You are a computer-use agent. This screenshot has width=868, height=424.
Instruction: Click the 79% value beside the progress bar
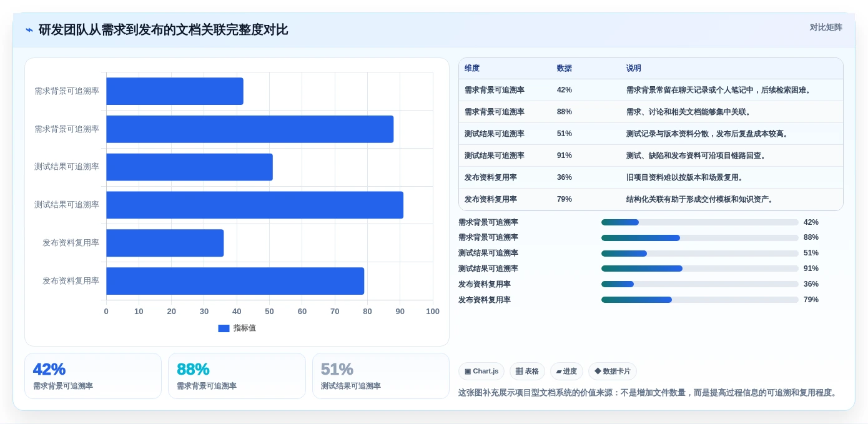coord(811,300)
